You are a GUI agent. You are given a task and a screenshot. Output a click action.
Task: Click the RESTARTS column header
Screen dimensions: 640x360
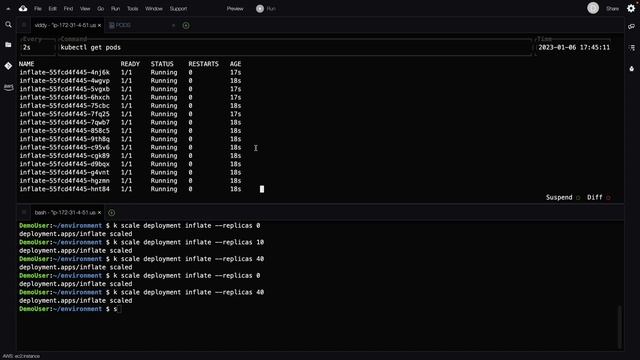click(x=203, y=64)
